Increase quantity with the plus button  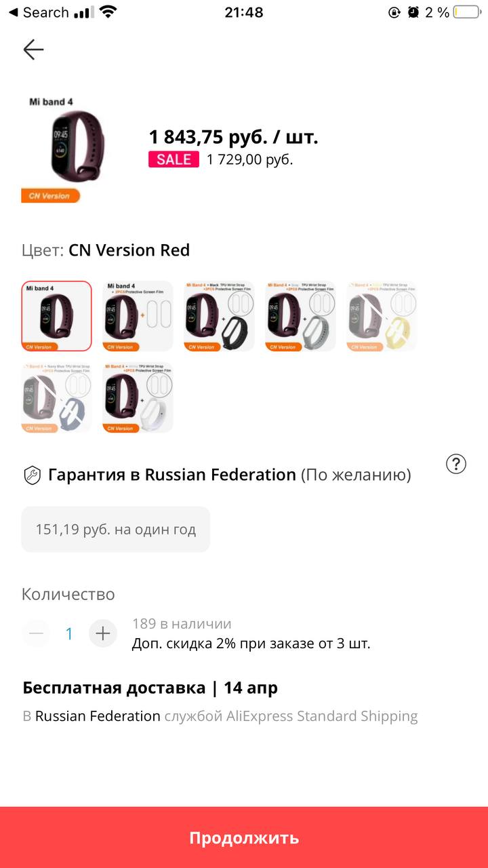pos(103,633)
